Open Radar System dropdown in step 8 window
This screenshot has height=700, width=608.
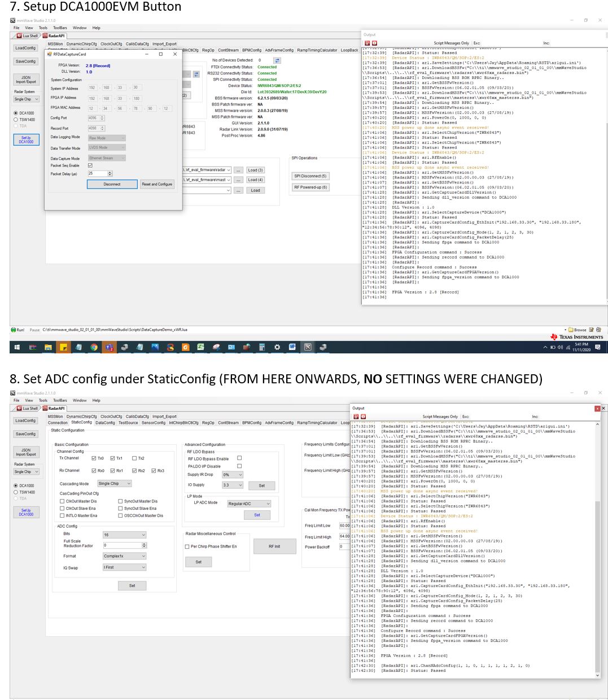pos(27,471)
